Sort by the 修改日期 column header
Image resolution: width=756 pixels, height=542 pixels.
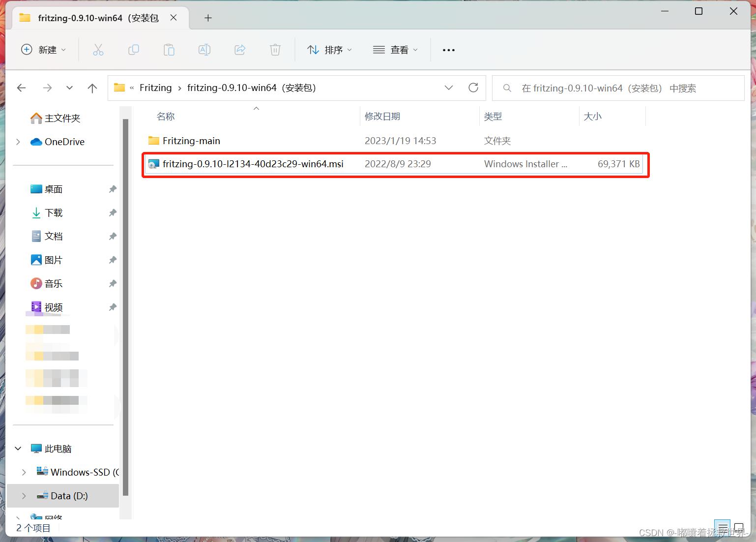[382, 117]
